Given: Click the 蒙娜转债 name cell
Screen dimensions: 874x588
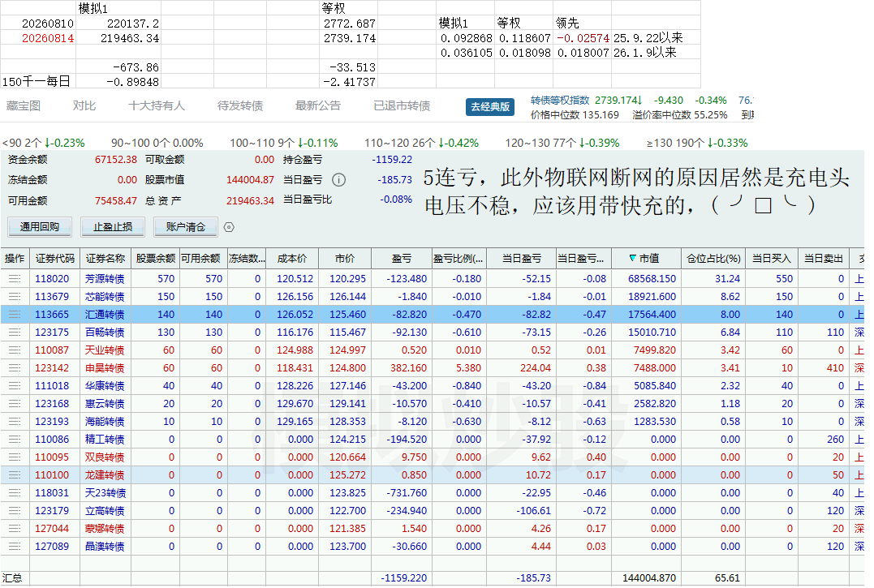Looking at the screenshot, I should (105, 528).
